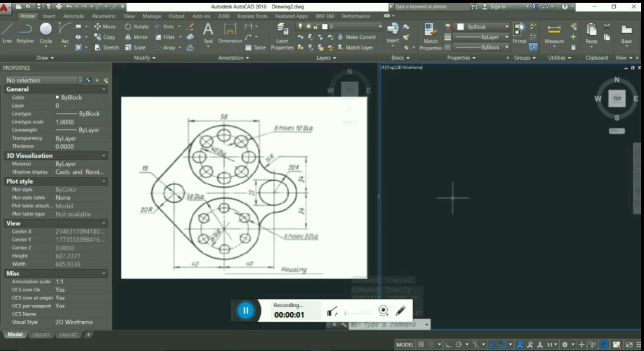Open the Parametric ribbon tab

pyautogui.click(x=104, y=16)
